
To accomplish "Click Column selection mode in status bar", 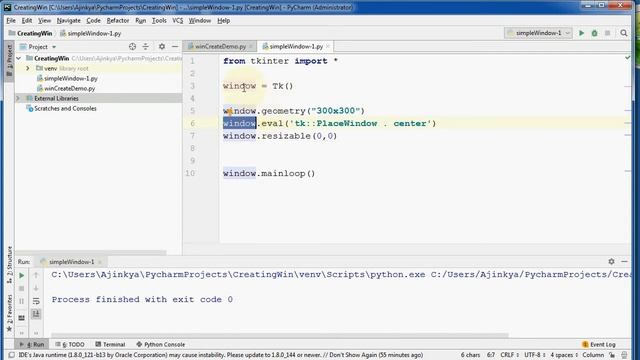I will [593, 355].
